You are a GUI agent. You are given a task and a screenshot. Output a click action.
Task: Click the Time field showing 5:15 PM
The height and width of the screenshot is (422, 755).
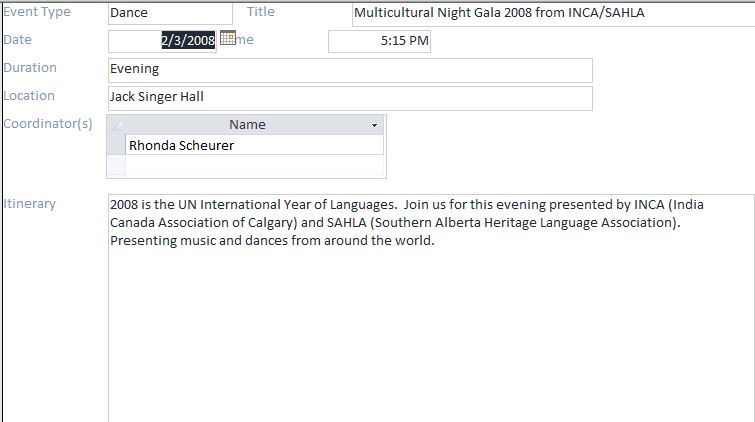(379, 41)
